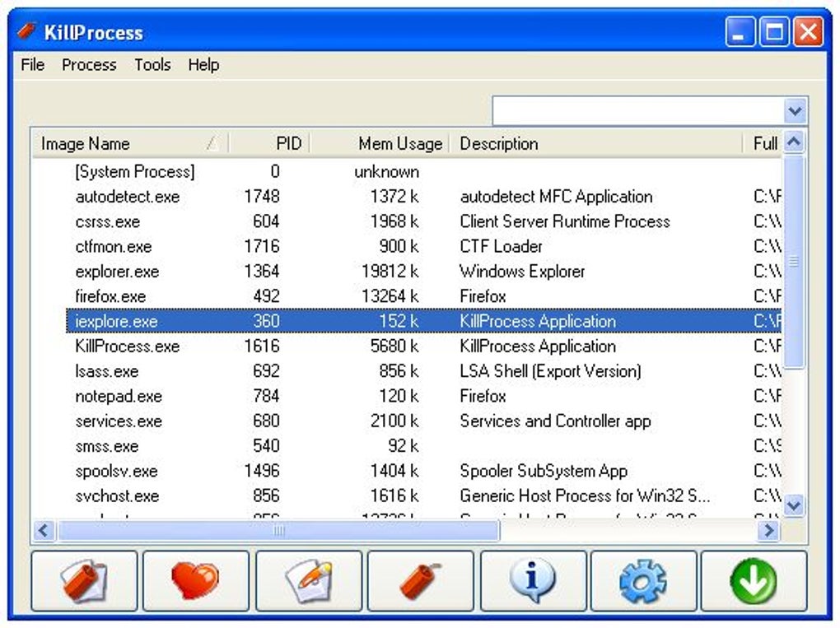Image resolution: width=840 pixels, height=628 pixels.
Task: Click the 'Client Server Runtime Process' description
Action: [565, 221]
